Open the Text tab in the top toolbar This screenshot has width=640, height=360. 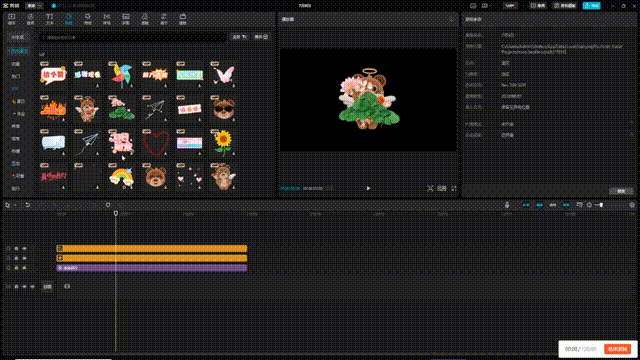coord(49,19)
